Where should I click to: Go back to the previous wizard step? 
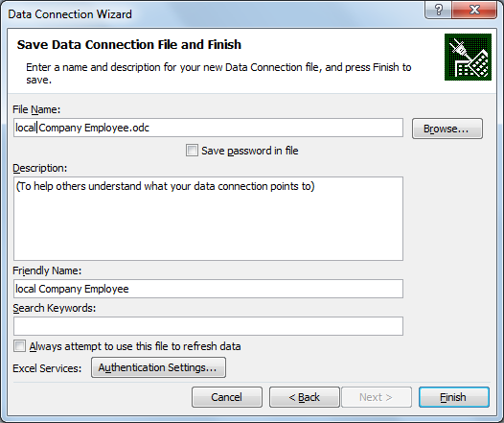(x=305, y=397)
